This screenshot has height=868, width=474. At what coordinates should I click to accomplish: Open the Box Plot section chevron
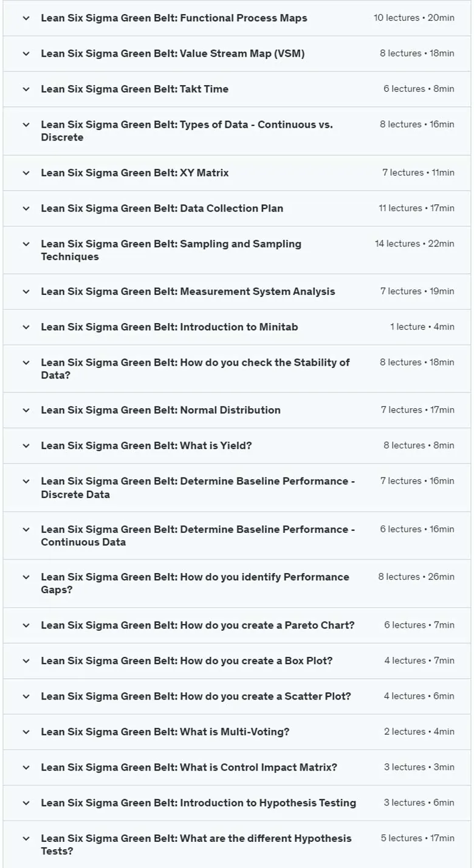coord(26,661)
